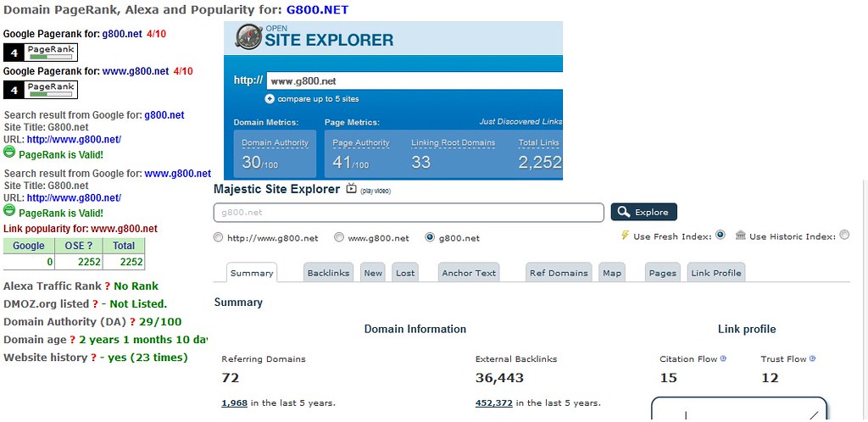Click the question mark next to Alexa Traffic Rank
The width and height of the screenshot is (868, 422).
coord(108,286)
